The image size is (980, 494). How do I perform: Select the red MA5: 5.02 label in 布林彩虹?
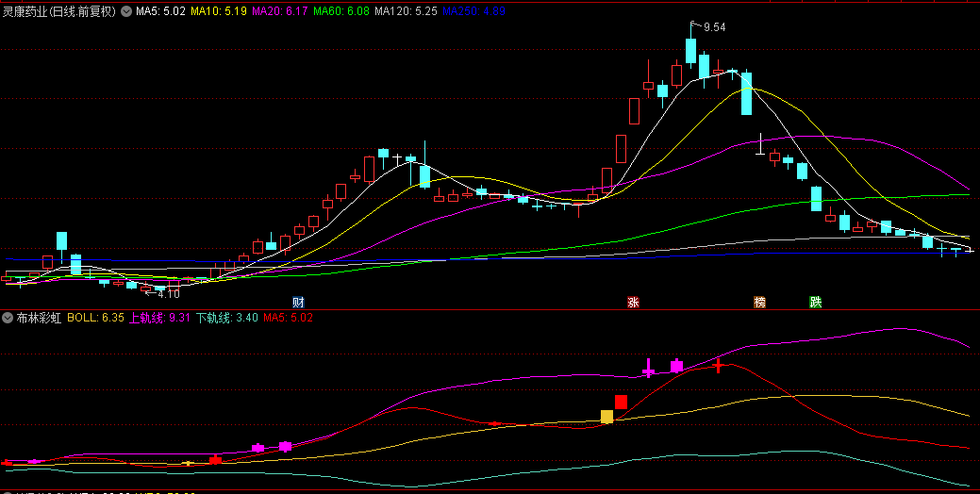[x=288, y=318]
